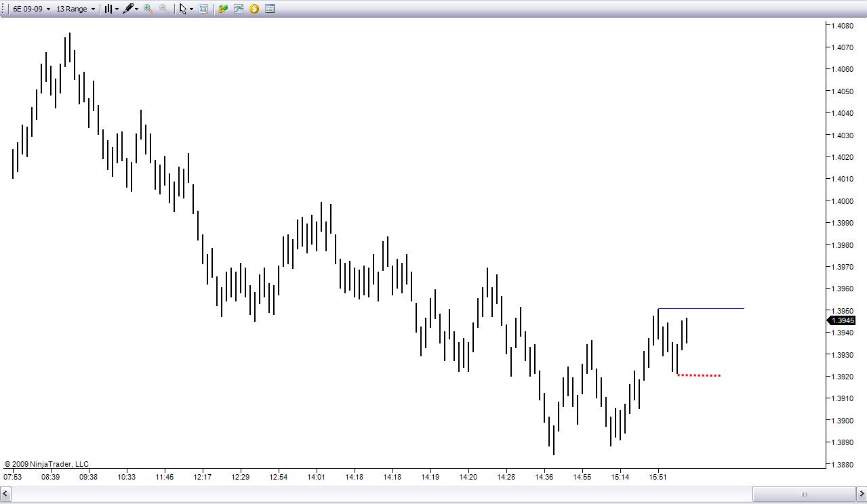Click the 1.3960 price axis label
Screen dimensions: 867x504
point(843,289)
